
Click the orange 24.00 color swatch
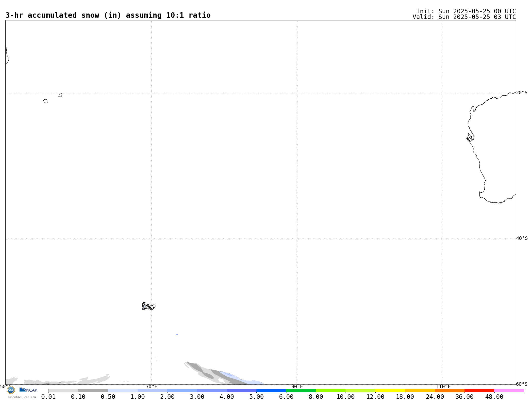[x=449, y=391]
